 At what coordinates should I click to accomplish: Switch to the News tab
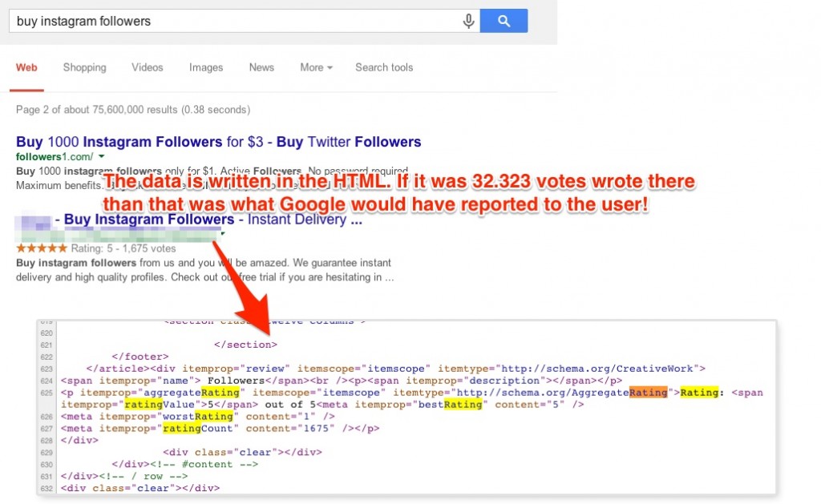[x=261, y=68]
